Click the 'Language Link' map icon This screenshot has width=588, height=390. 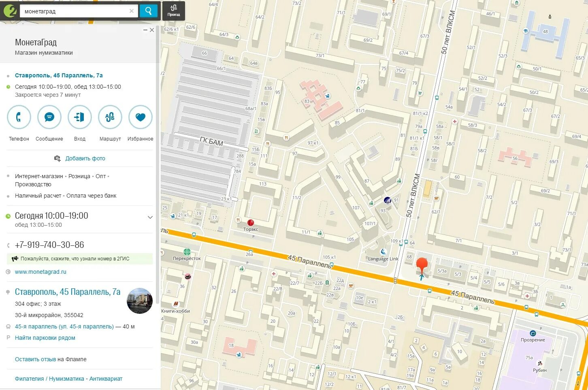tap(383, 252)
